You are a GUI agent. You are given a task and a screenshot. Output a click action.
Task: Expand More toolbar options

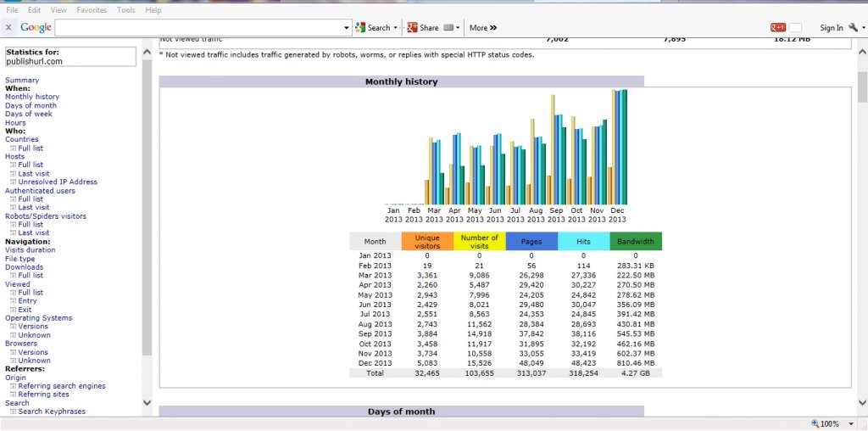(483, 28)
